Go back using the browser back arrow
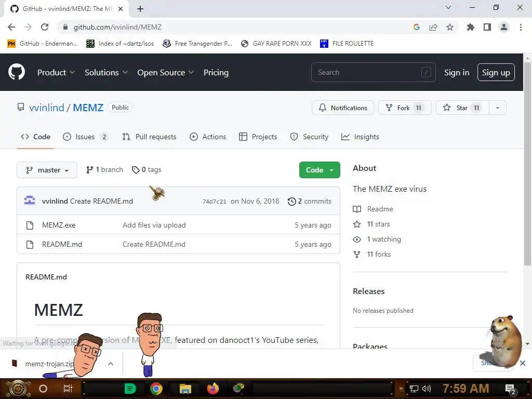The width and height of the screenshot is (532, 399). pos(11,27)
